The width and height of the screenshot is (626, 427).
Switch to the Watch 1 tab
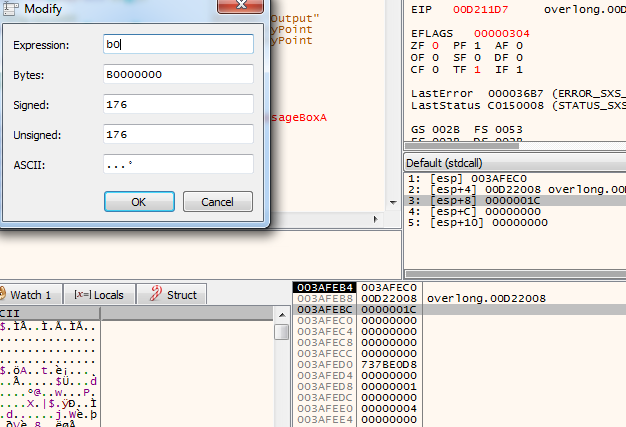(x=30, y=295)
